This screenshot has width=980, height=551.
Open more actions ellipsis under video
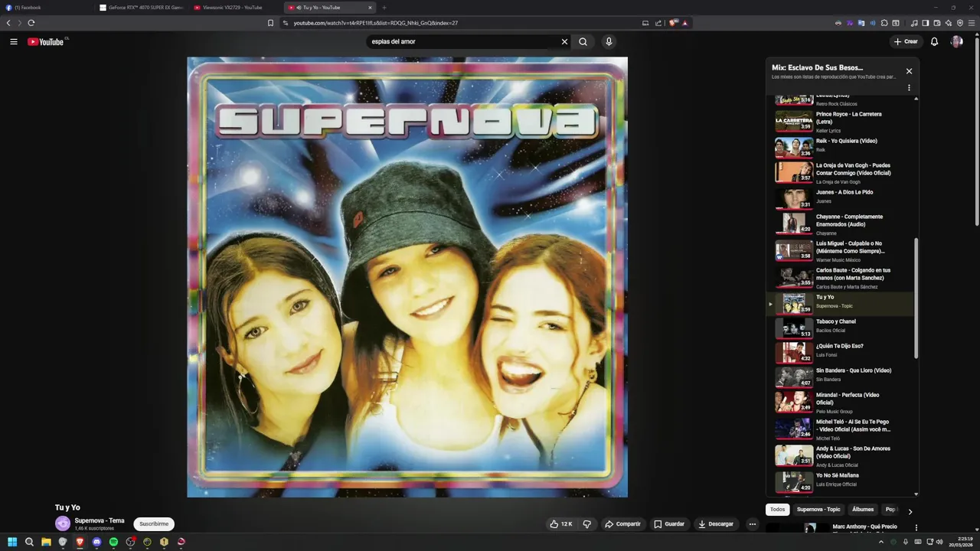click(753, 524)
